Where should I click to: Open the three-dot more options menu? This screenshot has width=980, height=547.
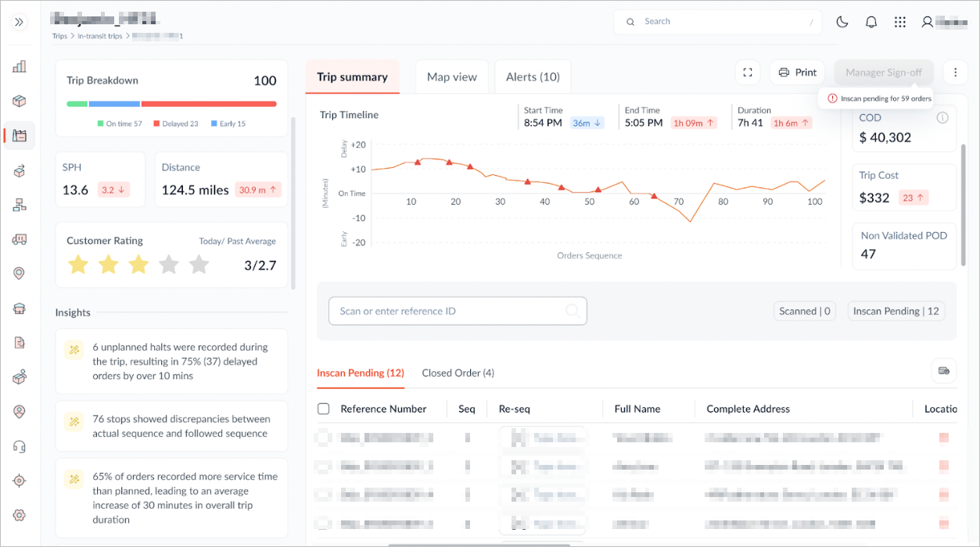click(x=955, y=73)
